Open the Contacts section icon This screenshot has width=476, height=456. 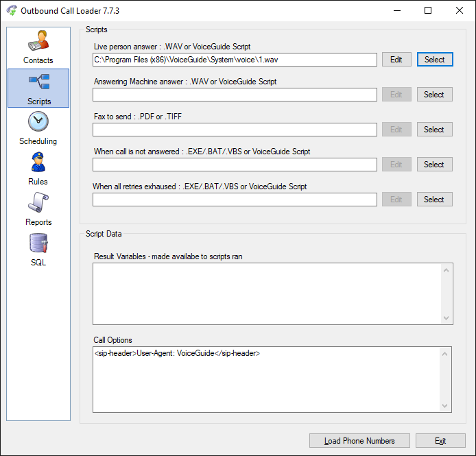click(x=38, y=41)
